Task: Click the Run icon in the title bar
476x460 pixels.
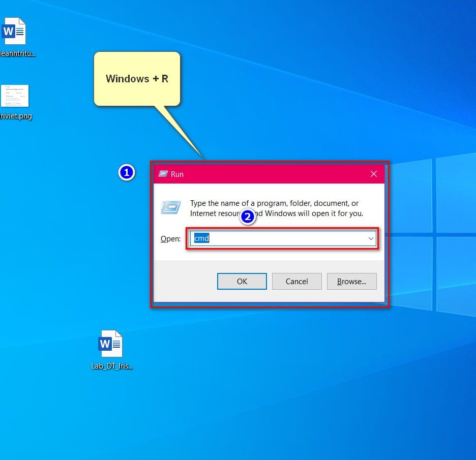Action: [163, 174]
